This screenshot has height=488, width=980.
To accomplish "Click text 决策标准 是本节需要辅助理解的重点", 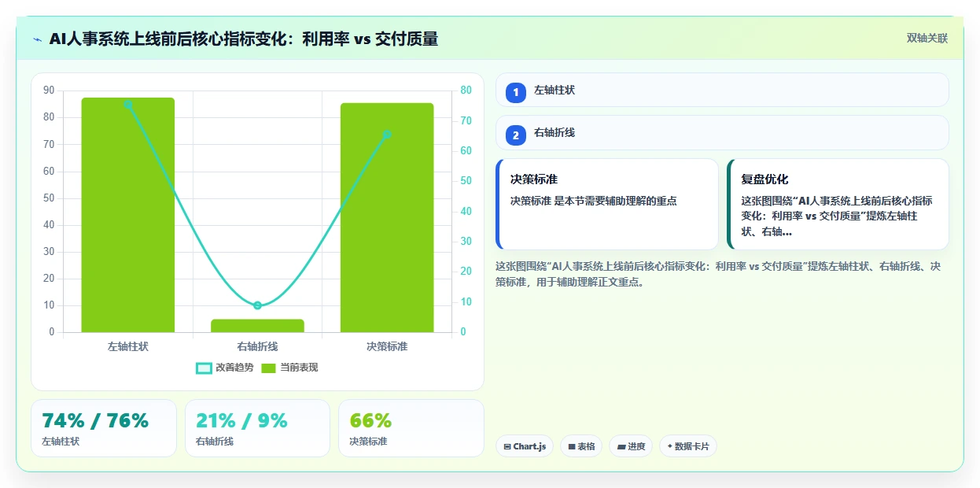I will click(x=594, y=201).
